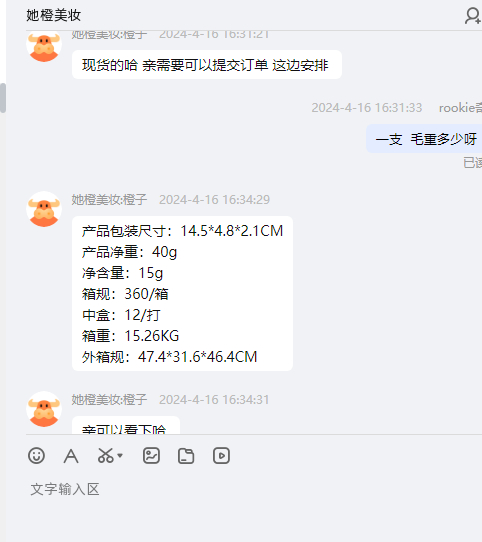Expand the screenshot tool dropdown arrow

click(x=120, y=456)
